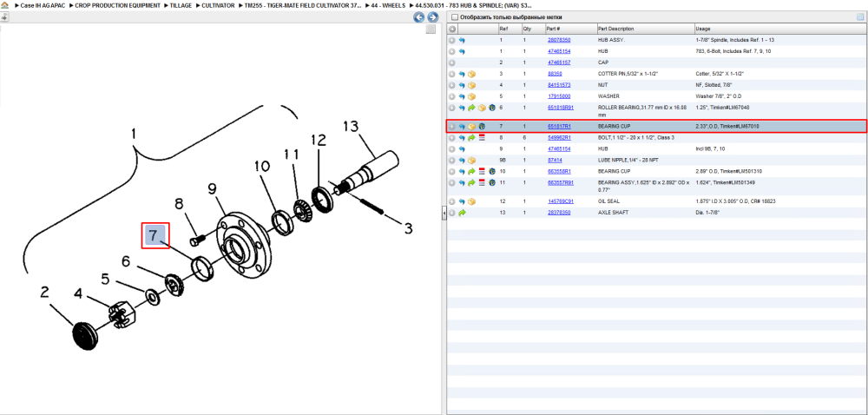The width and height of the screenshot is (868, 415).
Task: Open '44 - WHEELS' breadcrumb item
Action: 388,5
